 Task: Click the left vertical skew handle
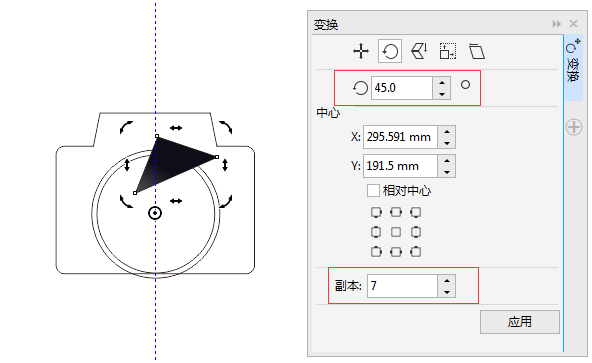click(127, 165)
